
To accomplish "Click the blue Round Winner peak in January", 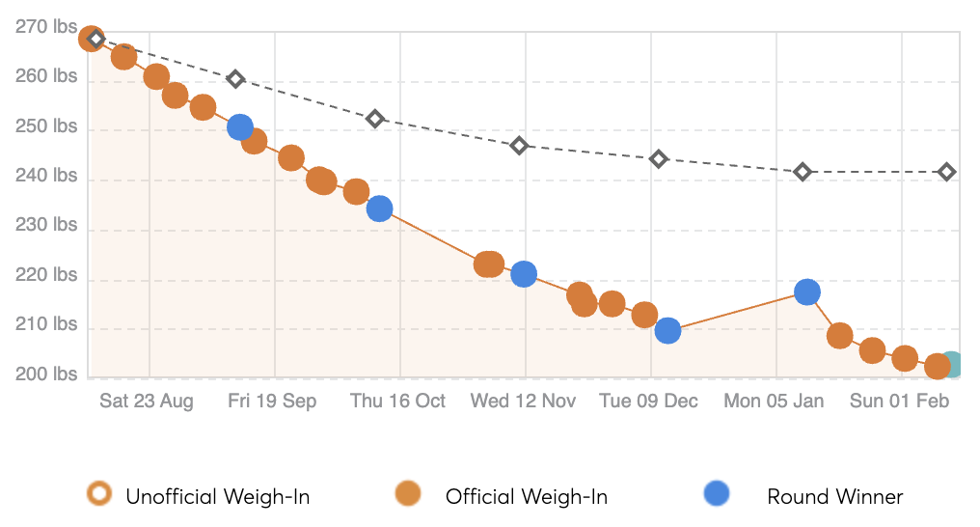I will point(807,291).
